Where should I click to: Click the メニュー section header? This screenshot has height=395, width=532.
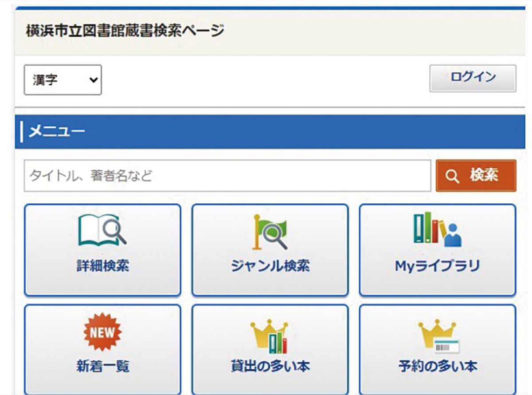[57, 132]
